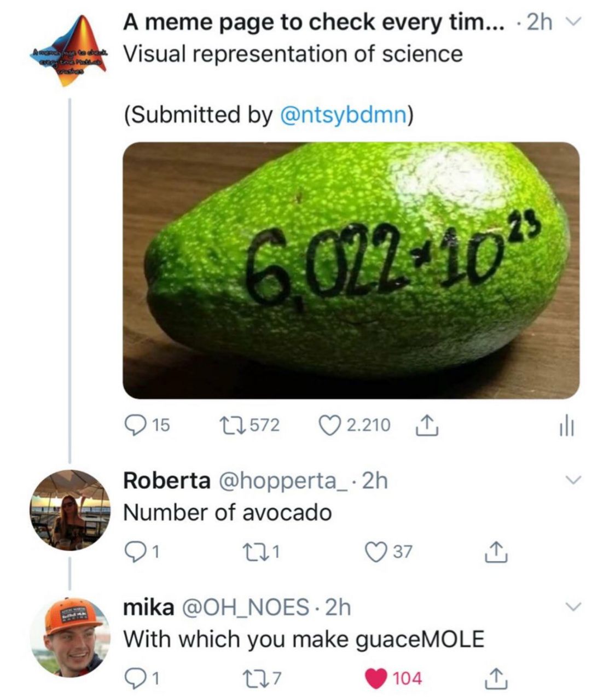Share Roberta's reply
609x700 pixels.
tap(496, 552)
